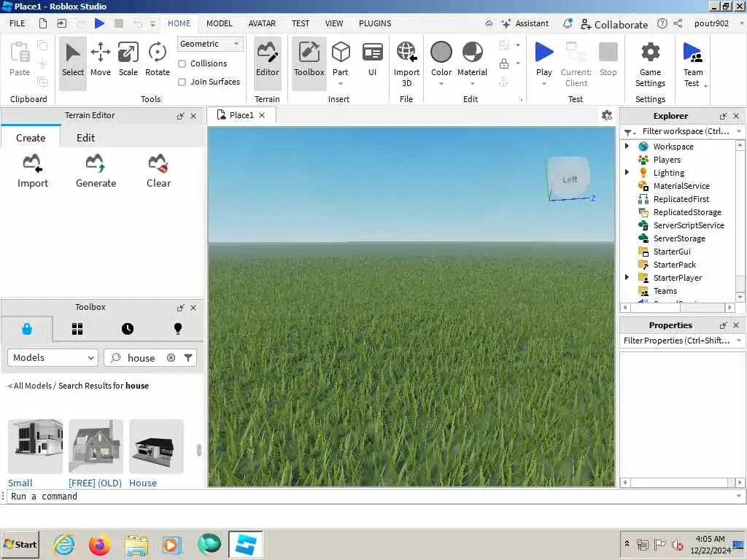Click the new file icon in quick toolbar

tap(43, 23)
